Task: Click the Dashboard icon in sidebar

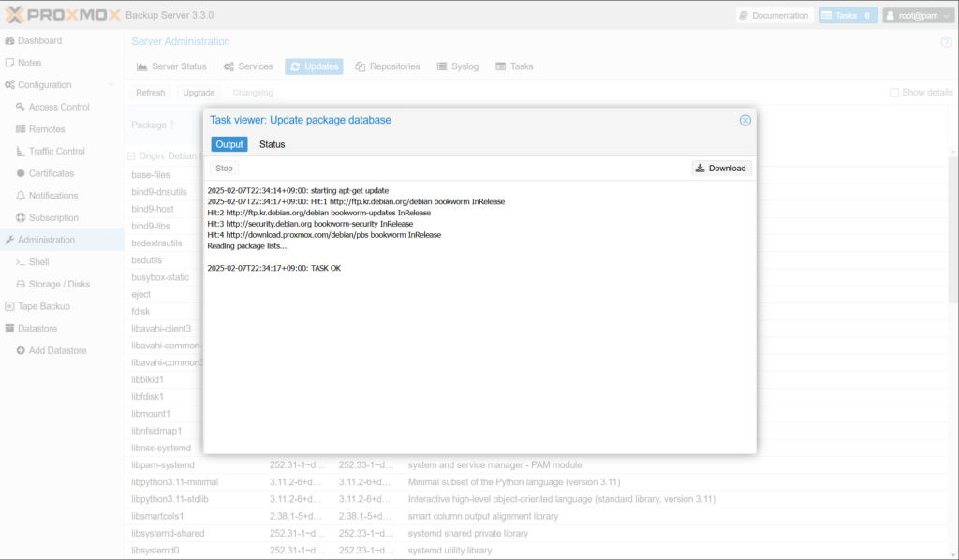Action: [10, 41]
